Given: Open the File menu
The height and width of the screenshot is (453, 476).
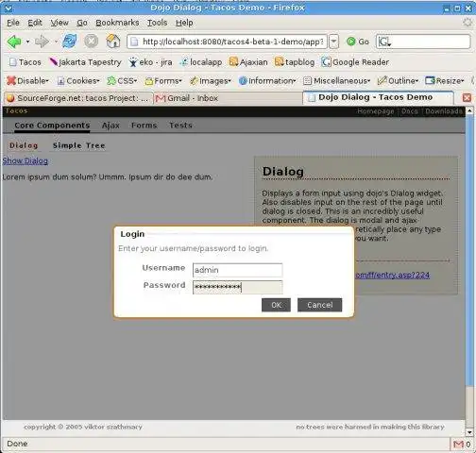Looking at the screenshot, I should click(13, 23).
